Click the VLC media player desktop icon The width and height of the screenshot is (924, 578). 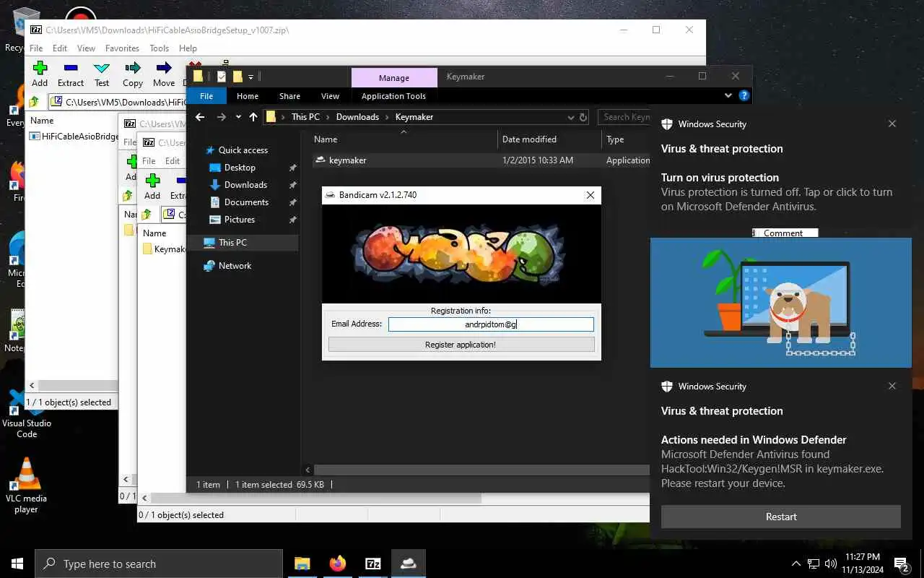point(26,486)
